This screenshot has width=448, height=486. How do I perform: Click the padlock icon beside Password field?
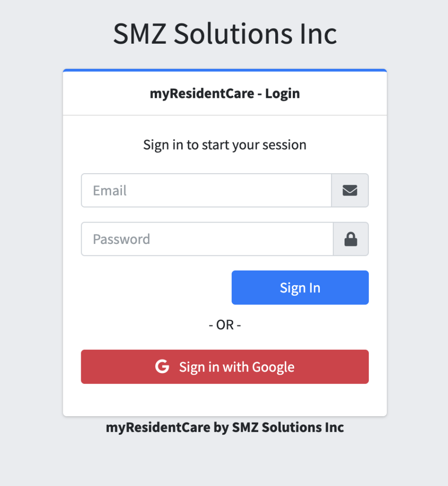[351, 239]
